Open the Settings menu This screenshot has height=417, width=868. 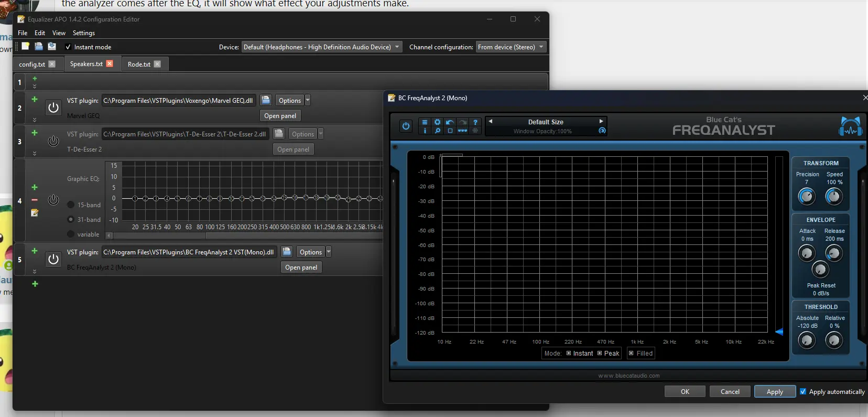84,33
